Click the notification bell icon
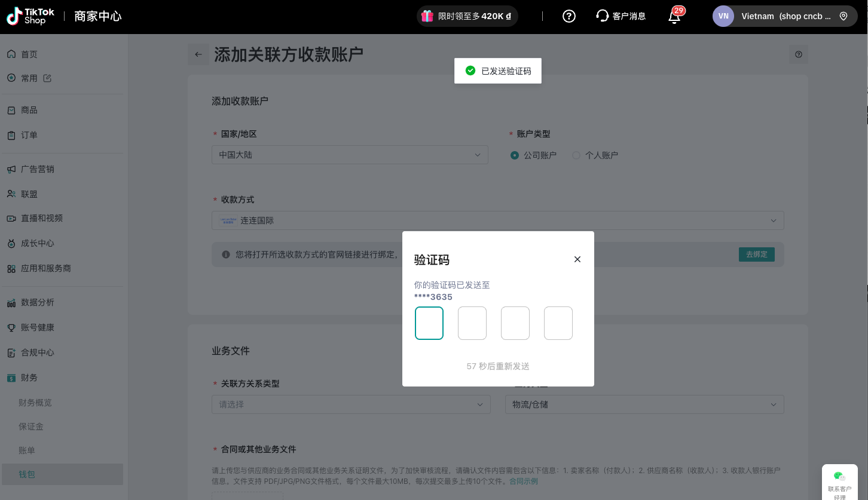868x500 pixels. (x=674, y=17)
